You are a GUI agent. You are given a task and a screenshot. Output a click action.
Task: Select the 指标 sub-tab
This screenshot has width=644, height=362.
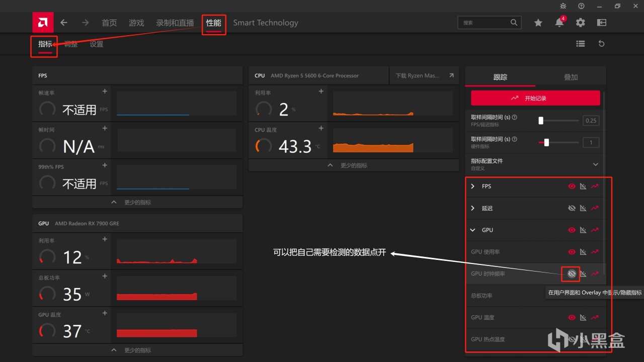tap(45, 44)
